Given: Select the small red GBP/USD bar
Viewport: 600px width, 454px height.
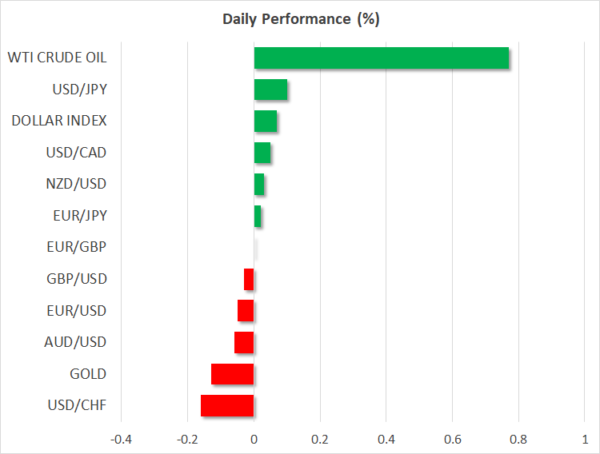Looking at the screenshot, I should 249,279.
